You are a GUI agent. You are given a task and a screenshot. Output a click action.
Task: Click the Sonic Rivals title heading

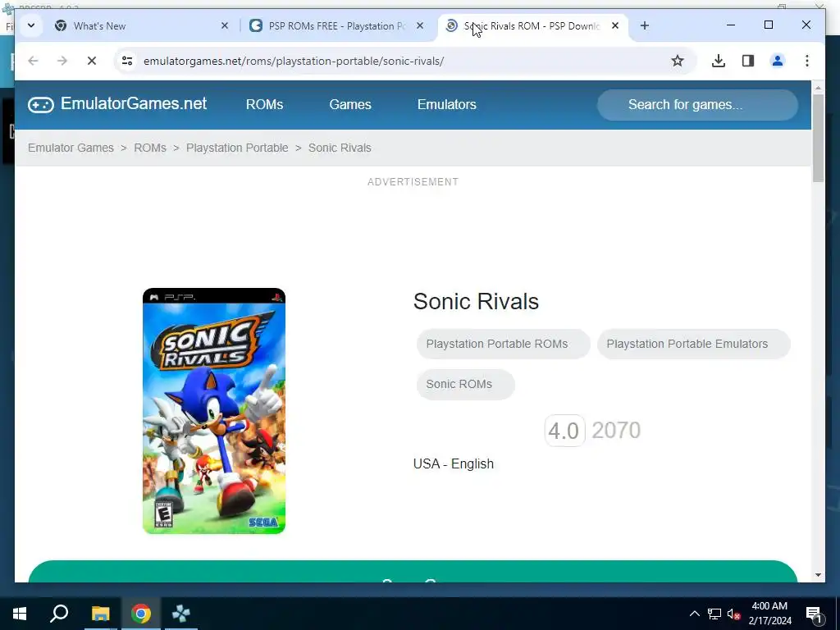(x=476, y=302)
